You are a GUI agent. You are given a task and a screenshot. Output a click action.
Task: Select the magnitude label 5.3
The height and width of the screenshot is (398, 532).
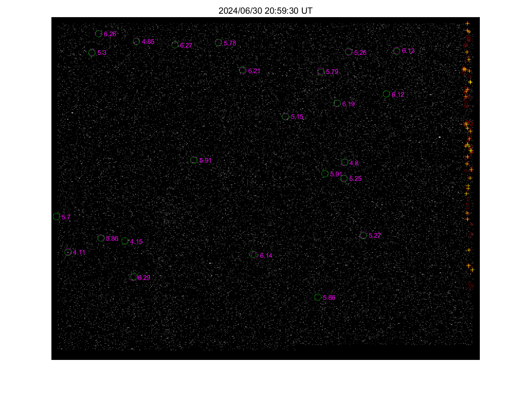[102, 53]
